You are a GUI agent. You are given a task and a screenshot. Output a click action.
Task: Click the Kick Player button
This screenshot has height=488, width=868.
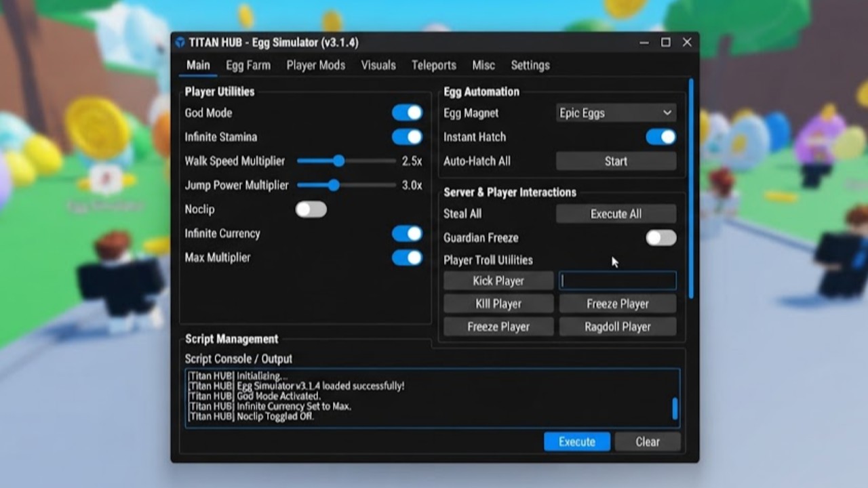pyautogui.click(x=498, y=281)
